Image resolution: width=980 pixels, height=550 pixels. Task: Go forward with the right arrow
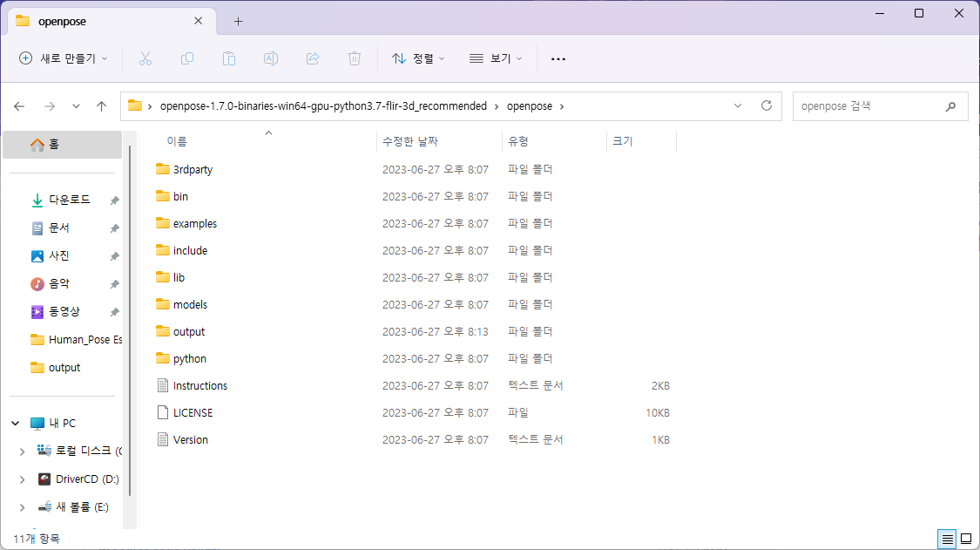50,106
